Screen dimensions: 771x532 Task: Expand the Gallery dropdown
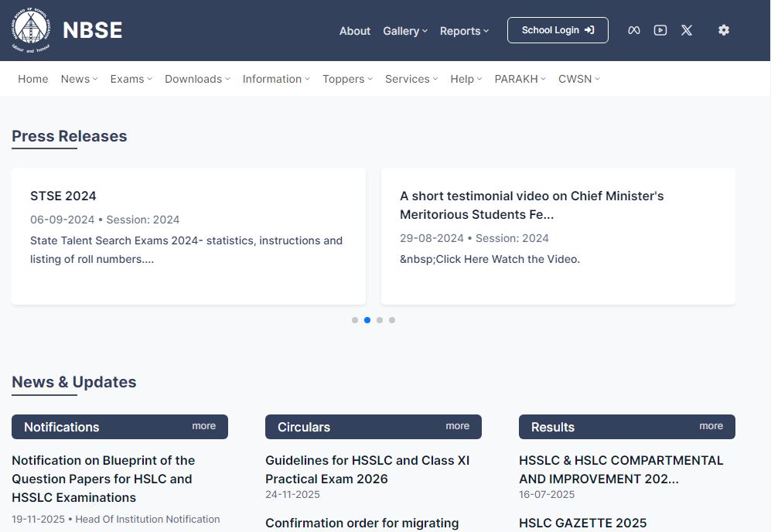[405, 31]
